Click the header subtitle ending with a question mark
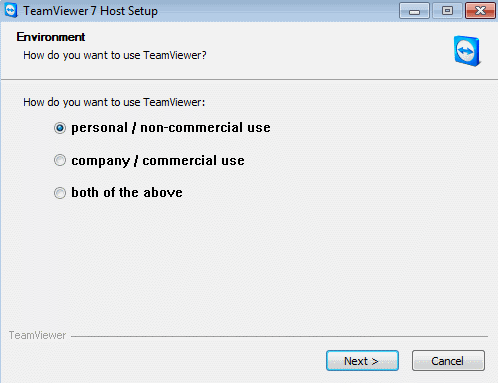Viewport: 498px width, 383px height. (x=115, y=55)
